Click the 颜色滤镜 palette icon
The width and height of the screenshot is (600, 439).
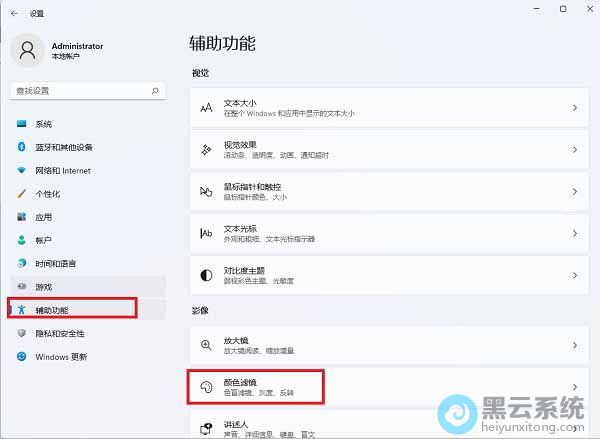click(x=206, y=386)
